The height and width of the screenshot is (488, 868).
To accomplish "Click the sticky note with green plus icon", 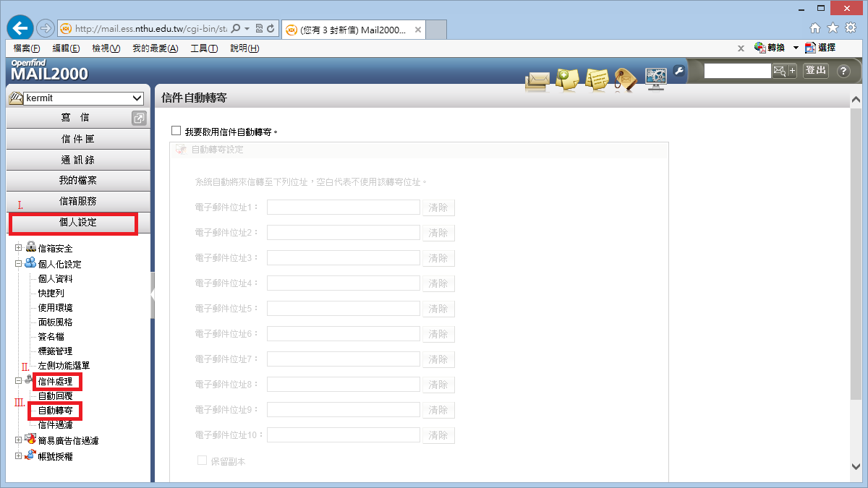I will [x=566, y=79].
